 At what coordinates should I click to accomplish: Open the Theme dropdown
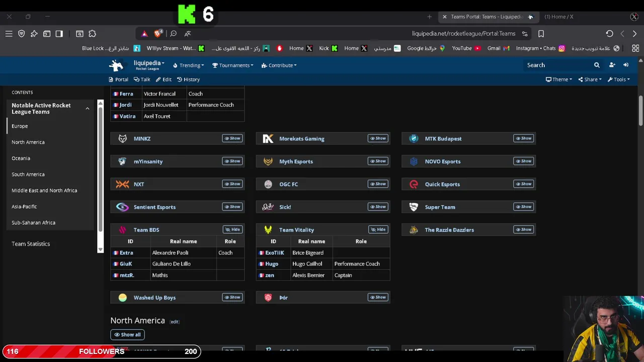559,79
